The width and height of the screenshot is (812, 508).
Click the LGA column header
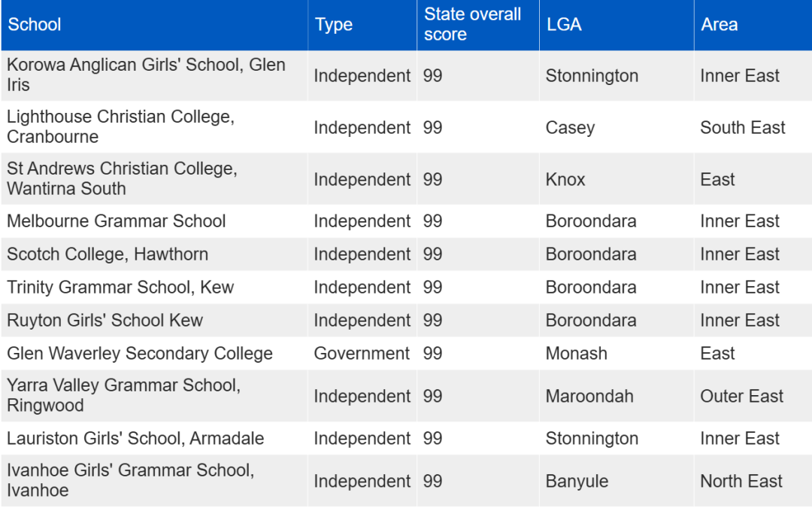(617, 25)
